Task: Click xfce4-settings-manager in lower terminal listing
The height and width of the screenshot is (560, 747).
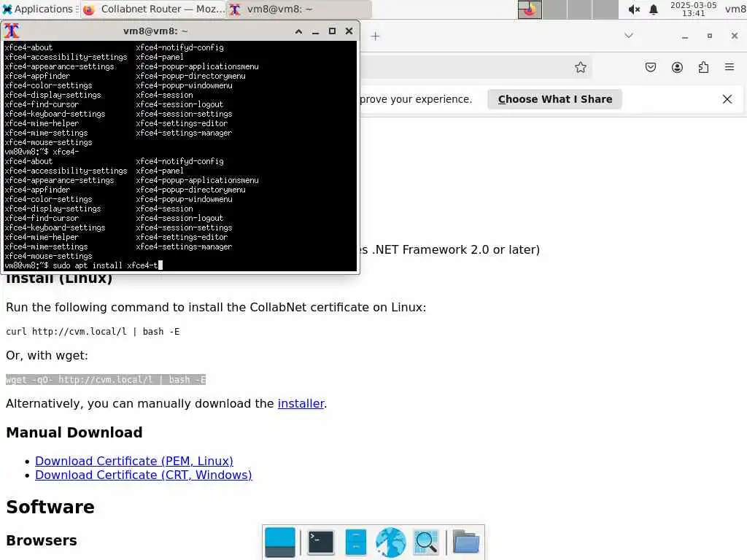Action: [x=184, y=246]
